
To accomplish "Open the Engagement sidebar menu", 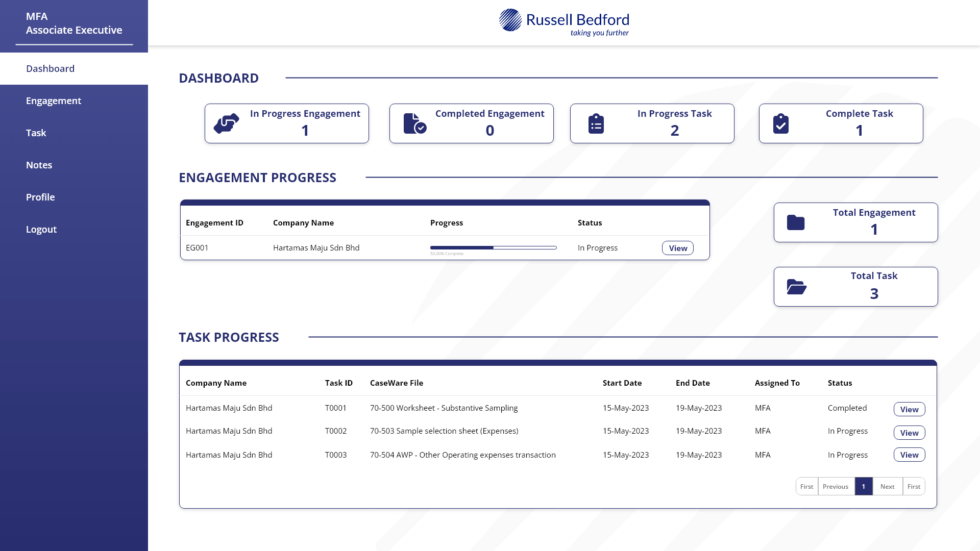I will [54, 101].
